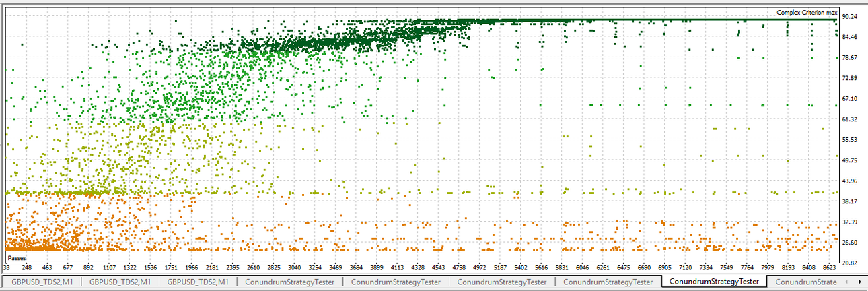Click the 61.32 y-axis value

(x=851, y=119)
